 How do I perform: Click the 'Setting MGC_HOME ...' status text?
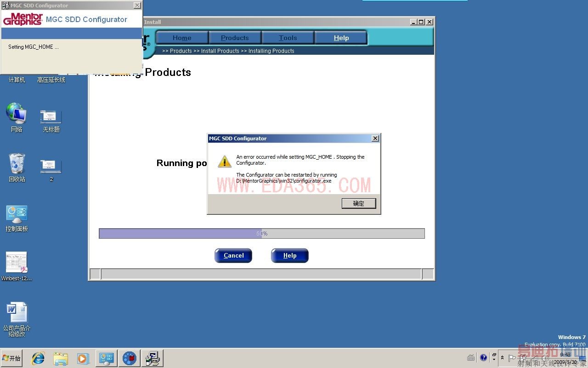click(x=34, y=47)
